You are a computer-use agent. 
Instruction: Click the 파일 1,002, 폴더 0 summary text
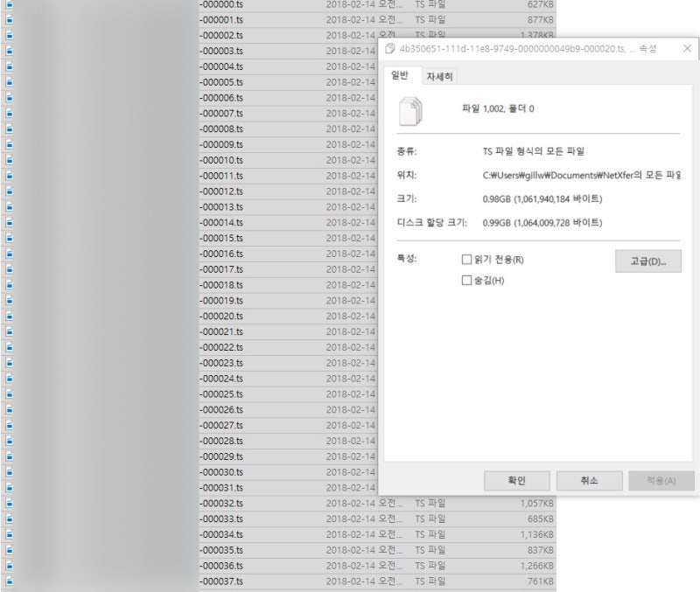498,108
